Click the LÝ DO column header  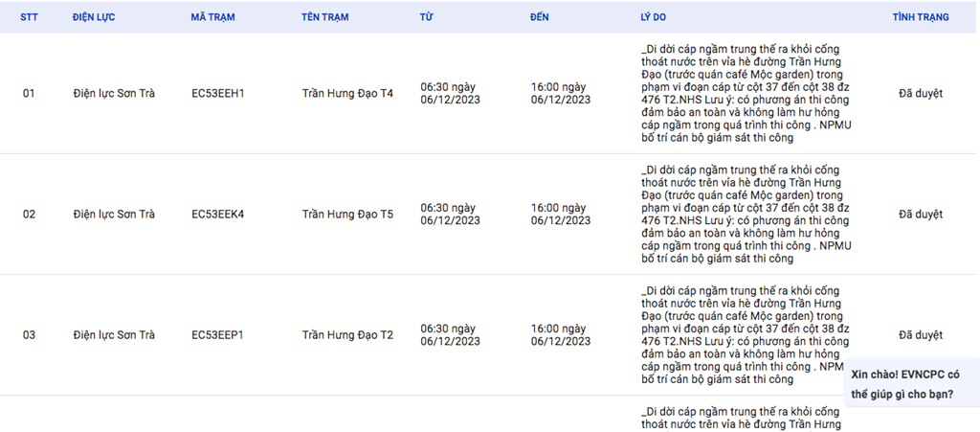point(655,18)
